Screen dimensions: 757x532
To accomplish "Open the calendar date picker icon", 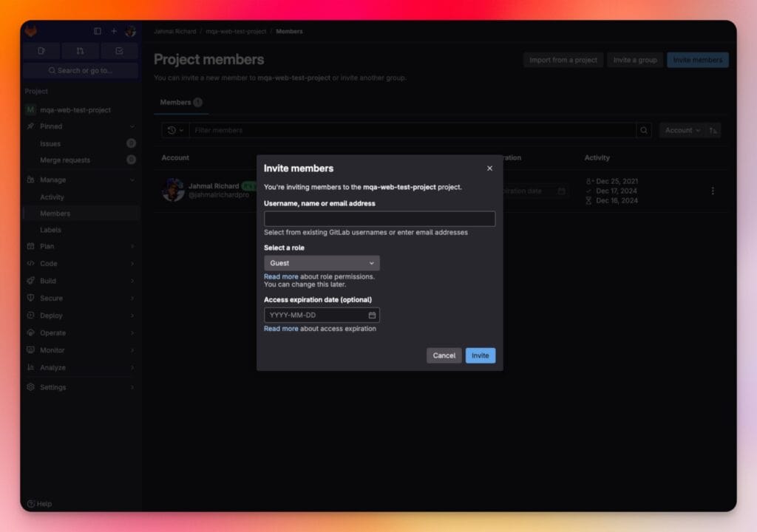I will tap(372, 316).
